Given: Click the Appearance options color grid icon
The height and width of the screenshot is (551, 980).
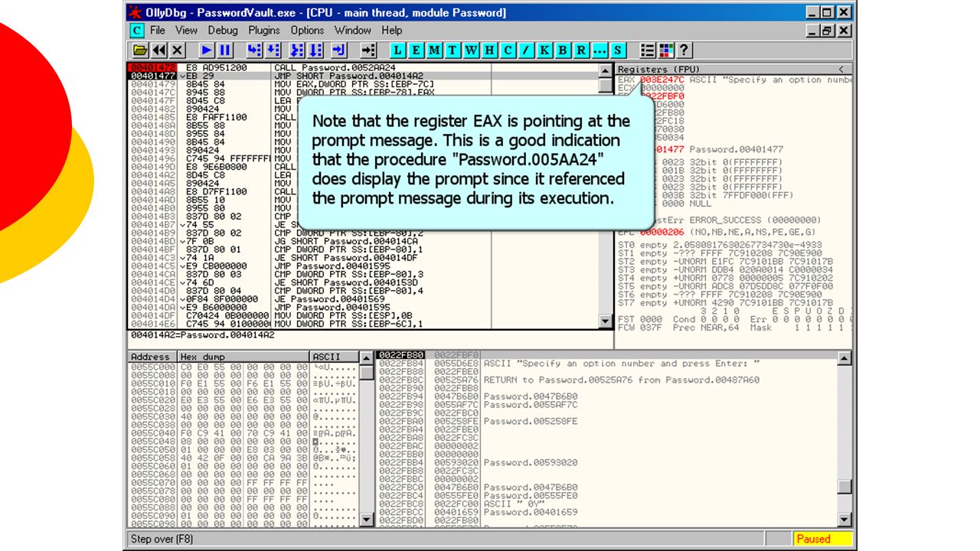Looking at the screenshot, I should coord(665,51).
